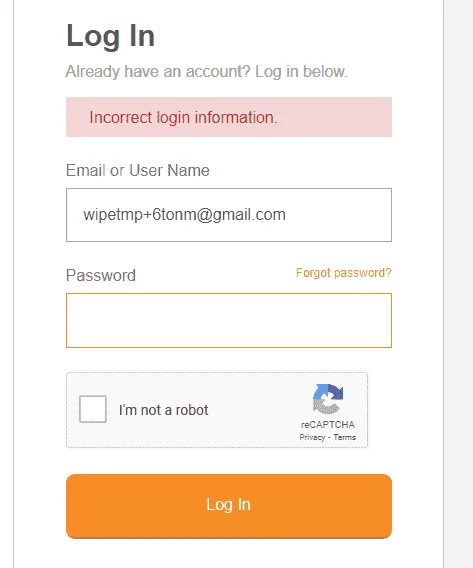Click the 'Log In' text on orange button
473x568 pixels.
pyautogui.click(x=228, y=505)
